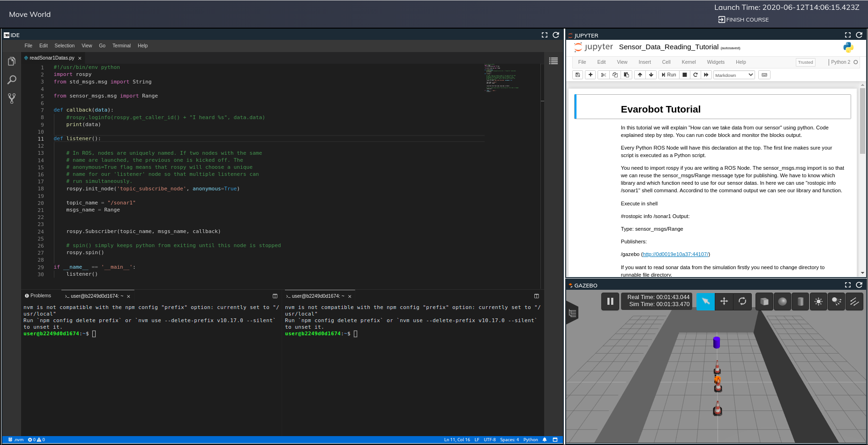Close the left terminal tab
This screenshot has height=445, width=868.
128,296
